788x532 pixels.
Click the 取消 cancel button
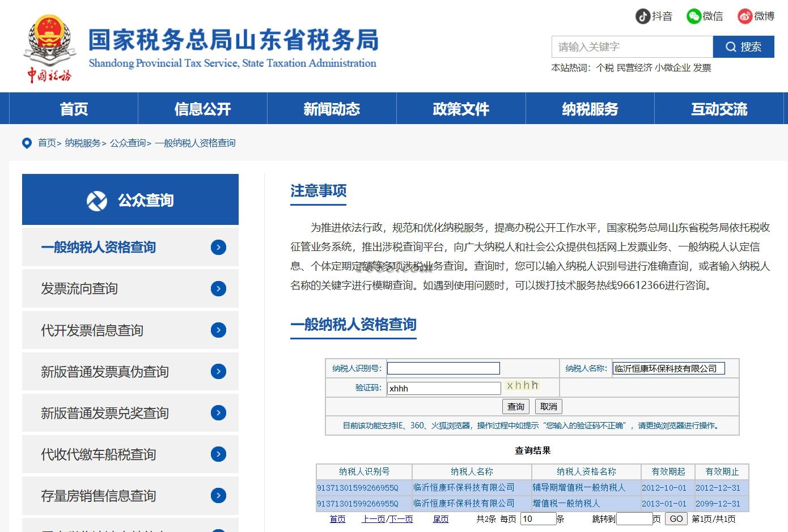pyautogui.click(x=549, y=406)
